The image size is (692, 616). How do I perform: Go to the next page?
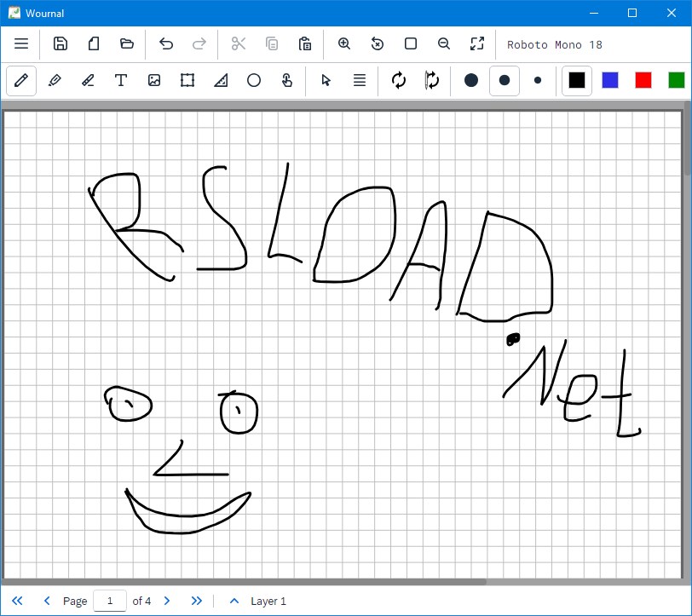click(x=167, y=601)
